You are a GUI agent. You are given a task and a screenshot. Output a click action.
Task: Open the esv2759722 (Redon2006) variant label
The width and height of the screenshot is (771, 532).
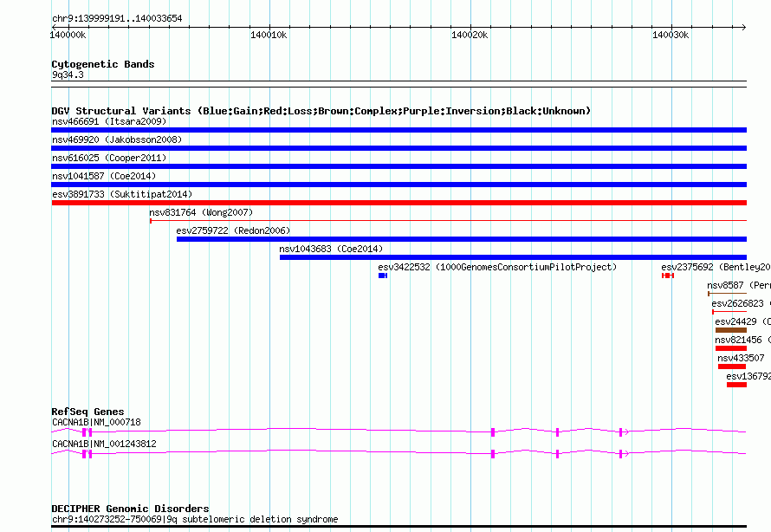[x=233, y=230]
